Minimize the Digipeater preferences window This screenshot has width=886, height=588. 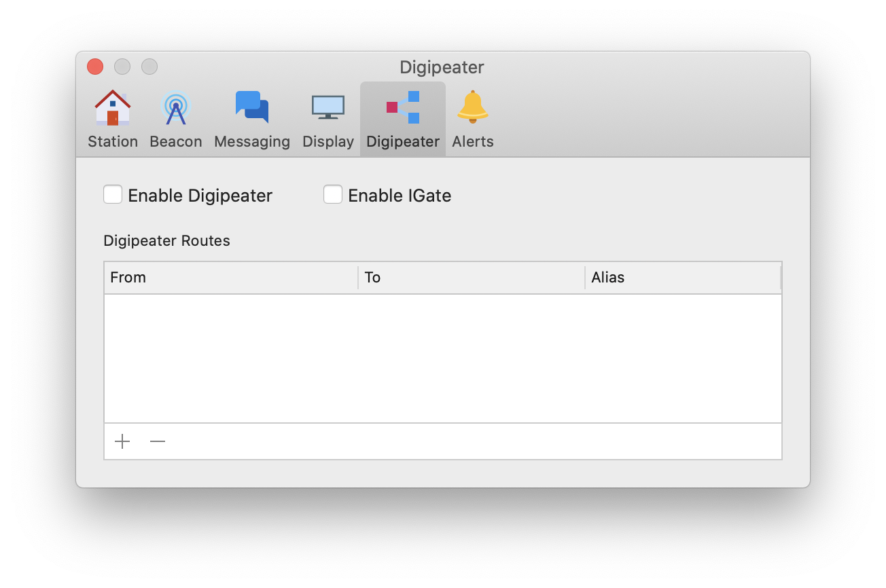[122, 67]
